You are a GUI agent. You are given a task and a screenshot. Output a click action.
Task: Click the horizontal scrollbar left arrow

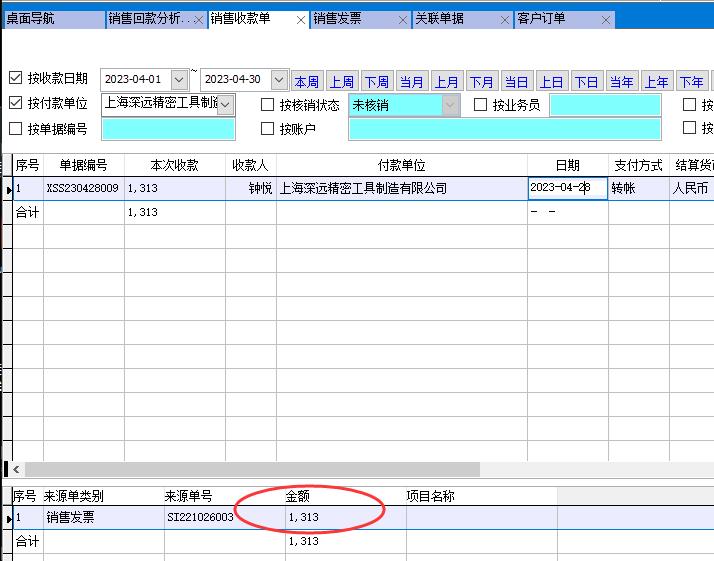pos(16,469)
